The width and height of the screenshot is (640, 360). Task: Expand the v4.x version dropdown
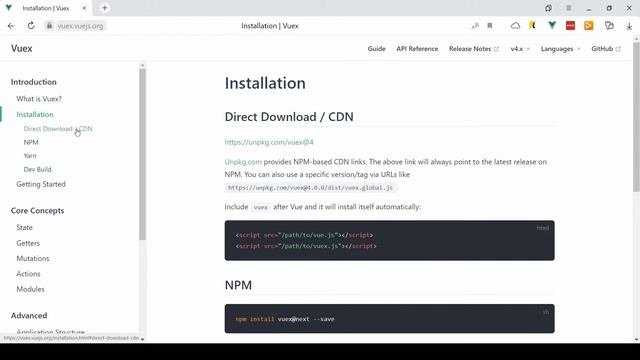[520, 49]
